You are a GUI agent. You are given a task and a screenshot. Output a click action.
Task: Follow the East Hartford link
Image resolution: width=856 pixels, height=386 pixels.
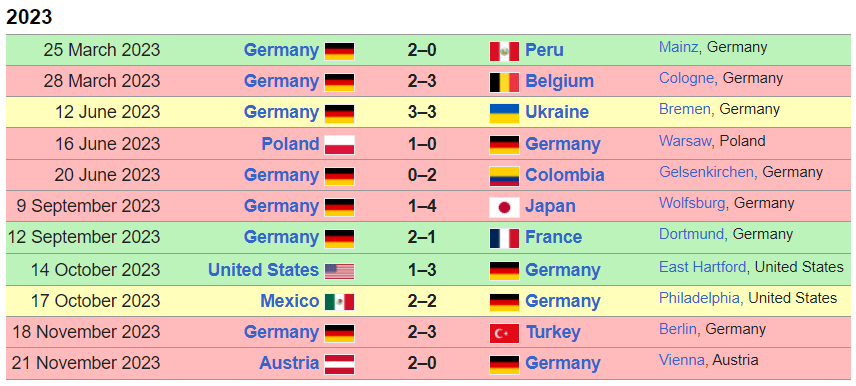coord(703,267)
